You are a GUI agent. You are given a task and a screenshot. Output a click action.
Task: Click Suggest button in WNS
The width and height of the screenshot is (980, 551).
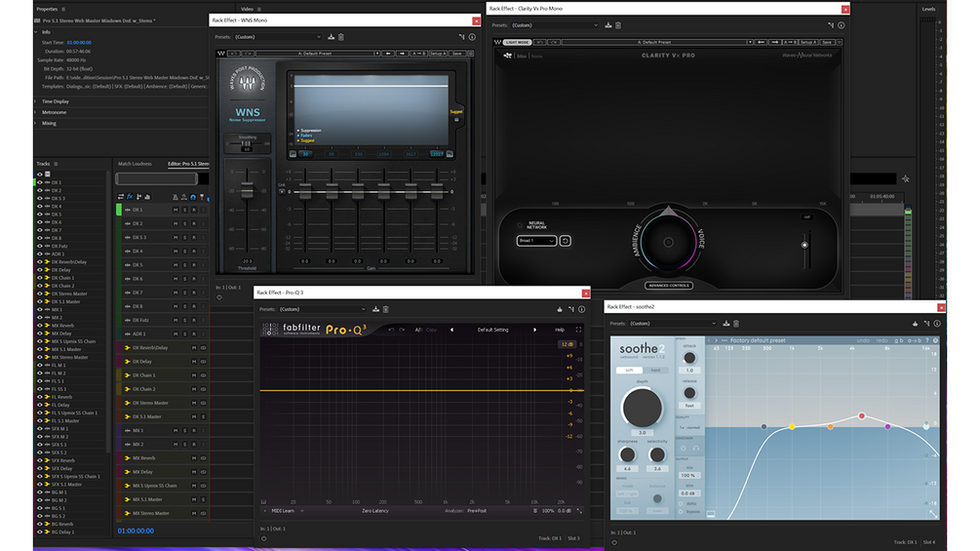456,112
